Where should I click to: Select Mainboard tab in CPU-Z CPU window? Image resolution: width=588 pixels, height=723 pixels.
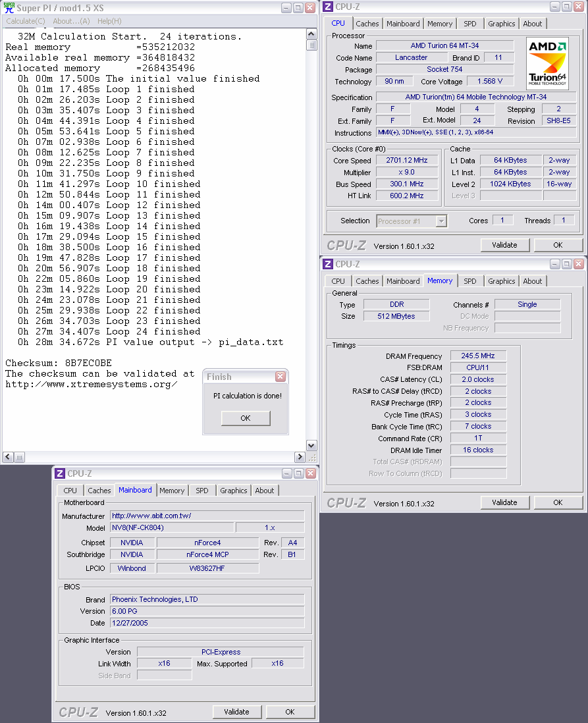click(403, 24)
